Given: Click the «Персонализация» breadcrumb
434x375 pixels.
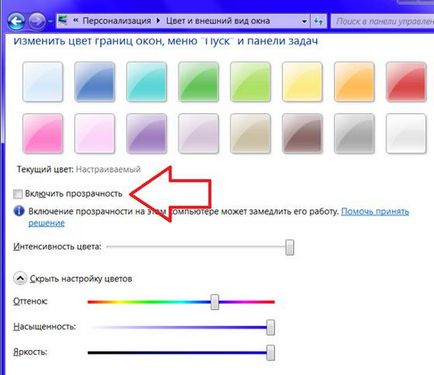Looking at the screenshot, I should (117, 21).
